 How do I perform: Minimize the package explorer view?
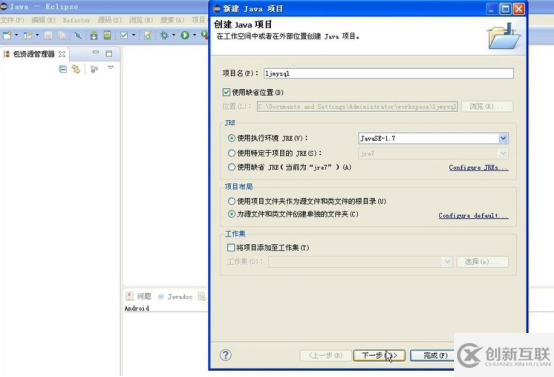point(96,52)
